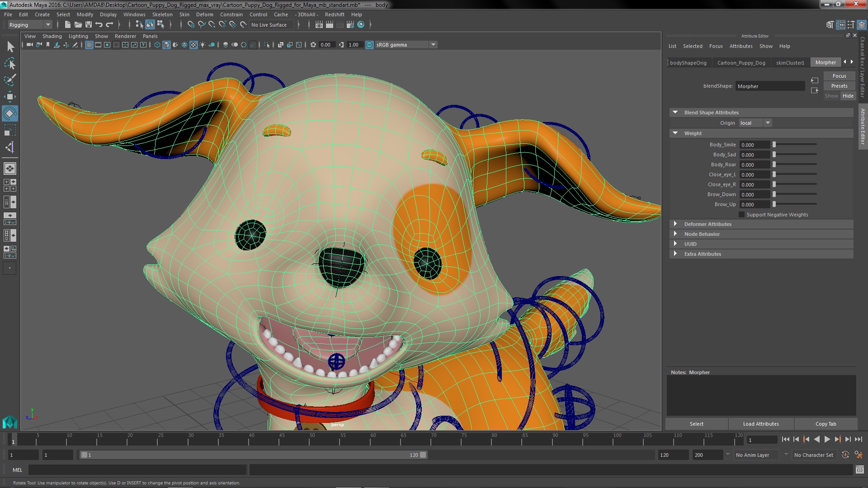Switch to the Scale tool

[10, 131]
